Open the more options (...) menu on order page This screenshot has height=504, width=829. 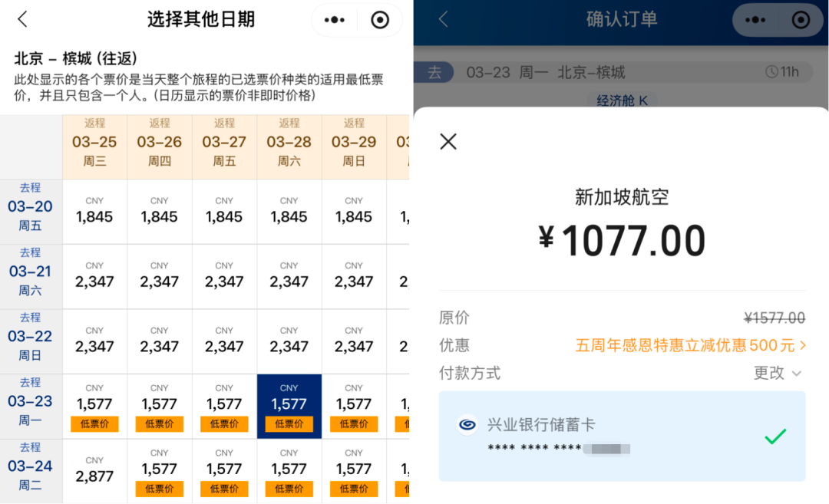pos(755,19)
